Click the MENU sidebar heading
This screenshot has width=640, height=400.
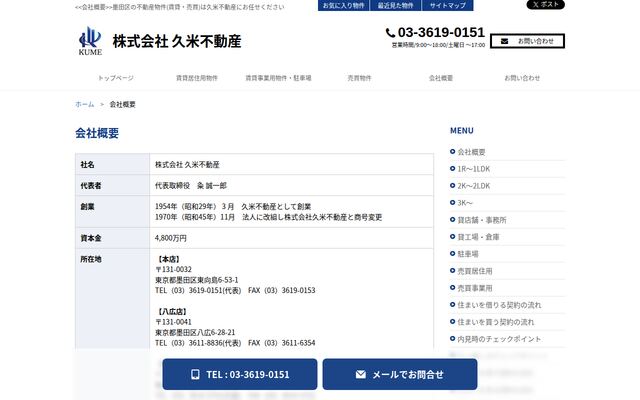pos(462,131)
